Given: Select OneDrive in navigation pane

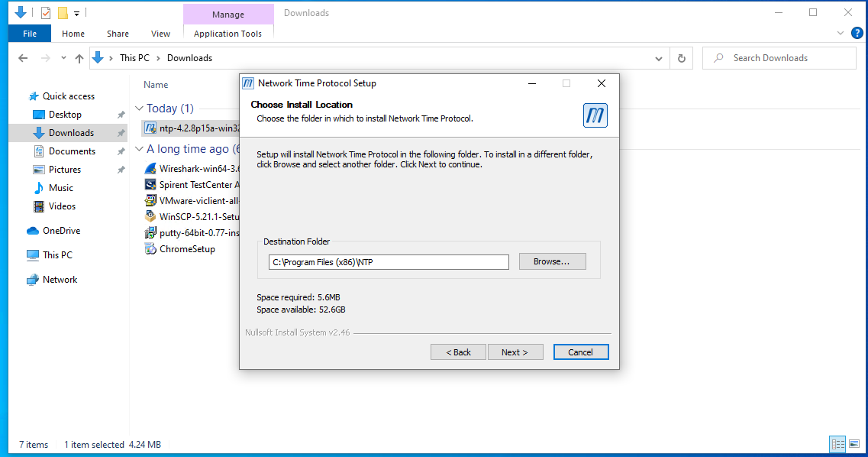Looking at the screenshot, I should [x=61, y=231].
